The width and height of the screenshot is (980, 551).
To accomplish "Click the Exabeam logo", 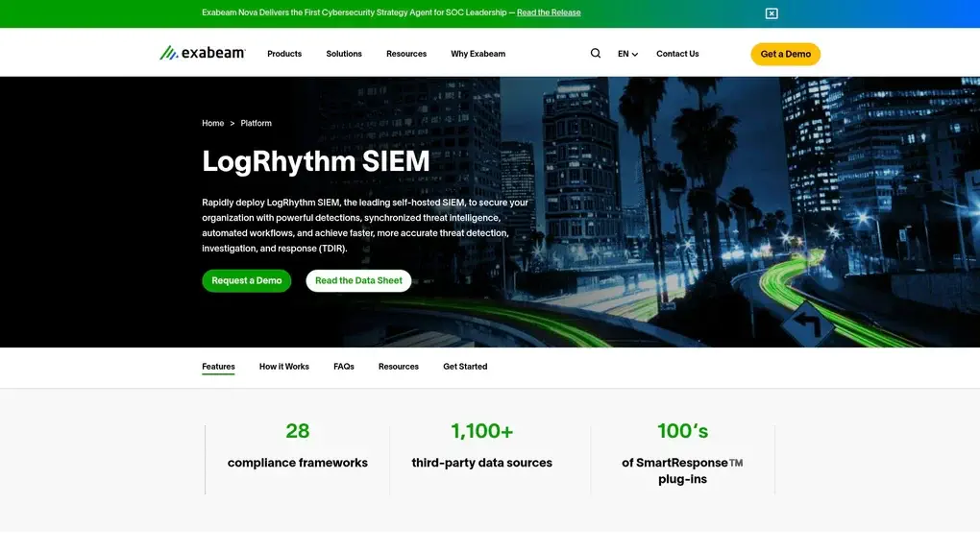I will pyautogui.click(x=203, y=53).
